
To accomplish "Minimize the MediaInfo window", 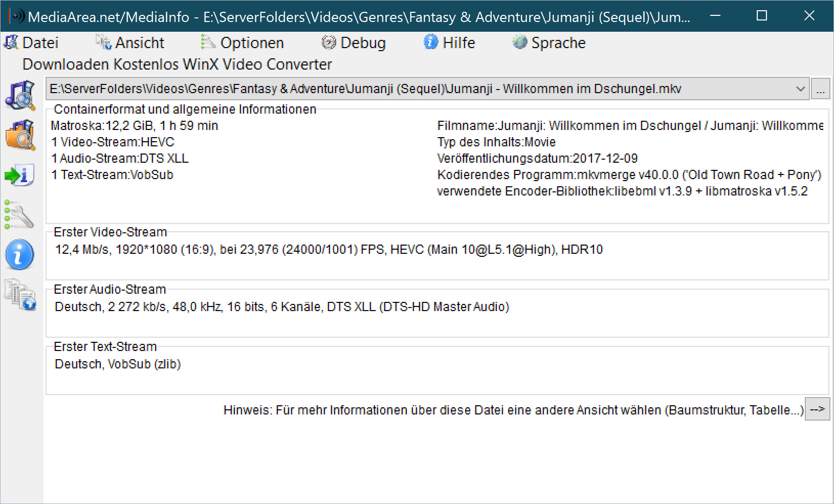I will point(715,16).
